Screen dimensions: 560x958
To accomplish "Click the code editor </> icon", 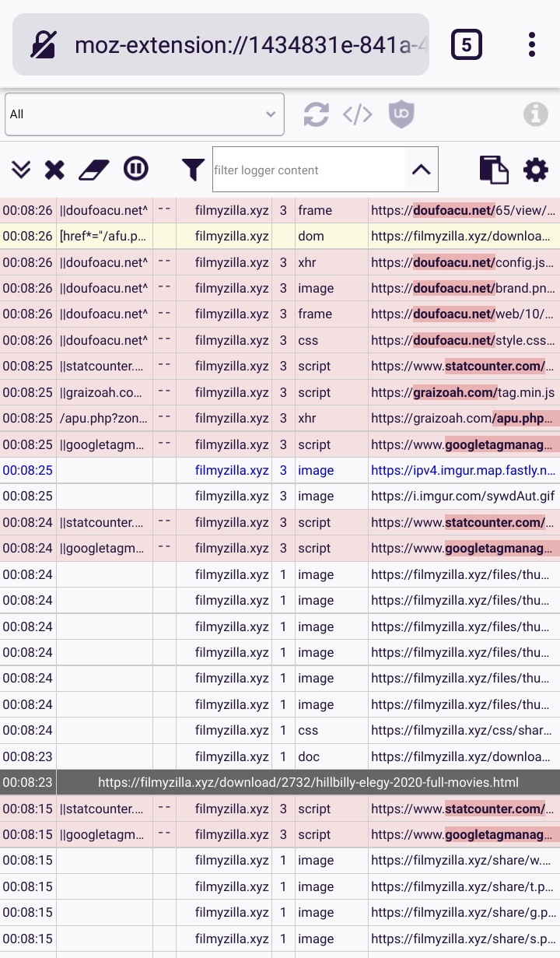I will tap(357, 114).
